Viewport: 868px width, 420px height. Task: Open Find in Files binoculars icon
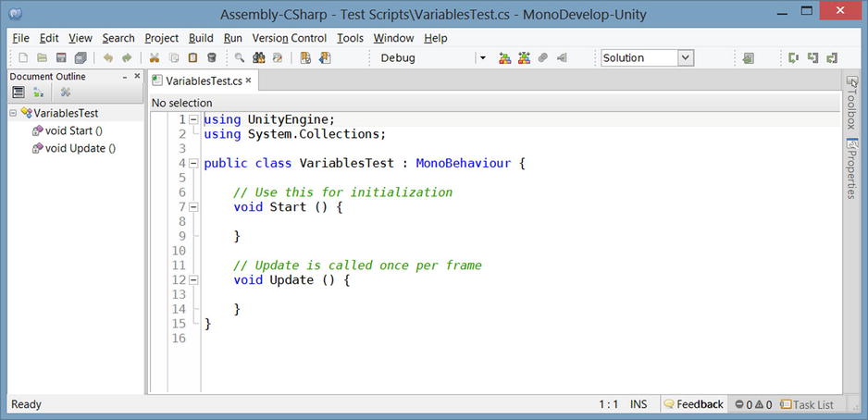[x=258, y=57]
